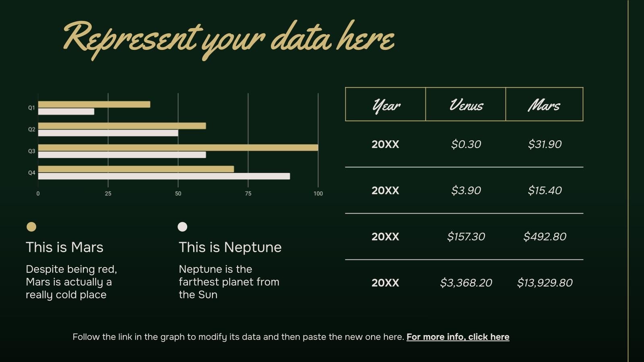Select the Neptune description paragraph
The image size is (644, 362).
[x=229, y=282]
